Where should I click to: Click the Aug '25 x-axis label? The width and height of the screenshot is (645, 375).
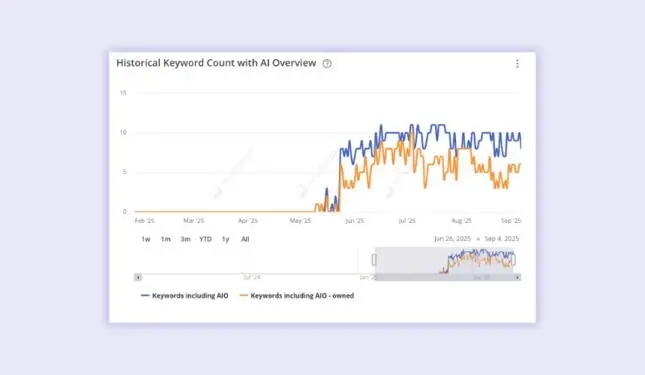(462, 221)
